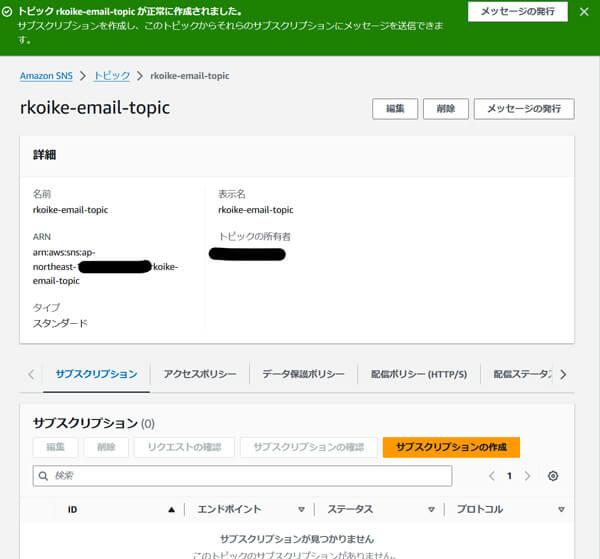This screenshot has height=559, width=600.
Task: Click the success checkmark icon in banner
Action: (7, 12)
